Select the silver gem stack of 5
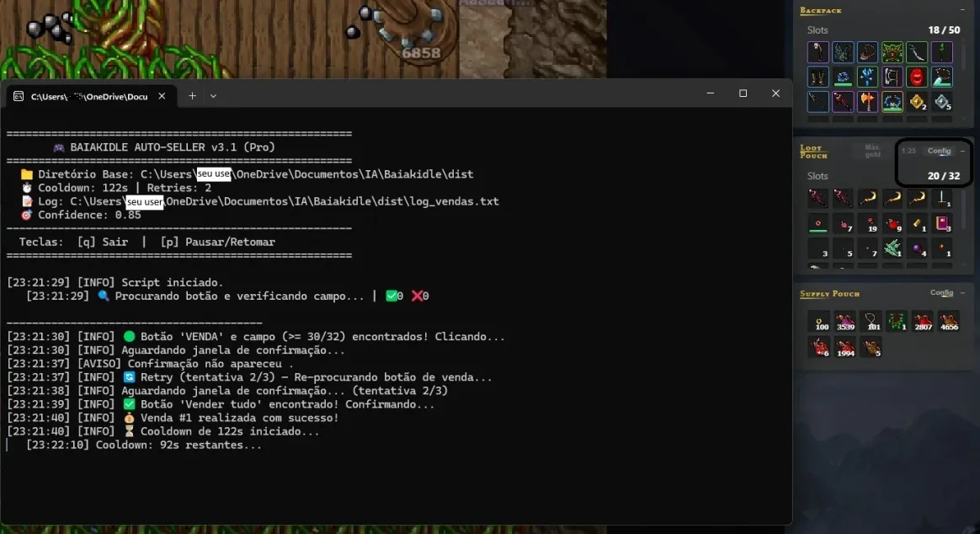This screenshot has width=980, height=534. 942,101
